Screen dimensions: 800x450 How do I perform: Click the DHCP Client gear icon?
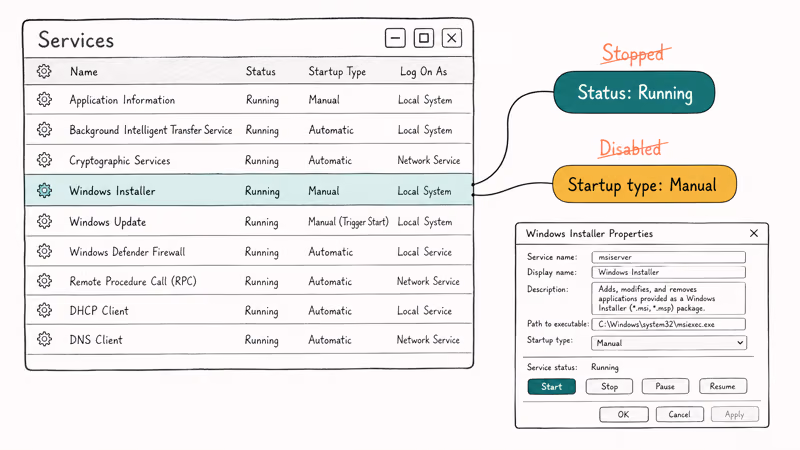click(x=44, y=311)
